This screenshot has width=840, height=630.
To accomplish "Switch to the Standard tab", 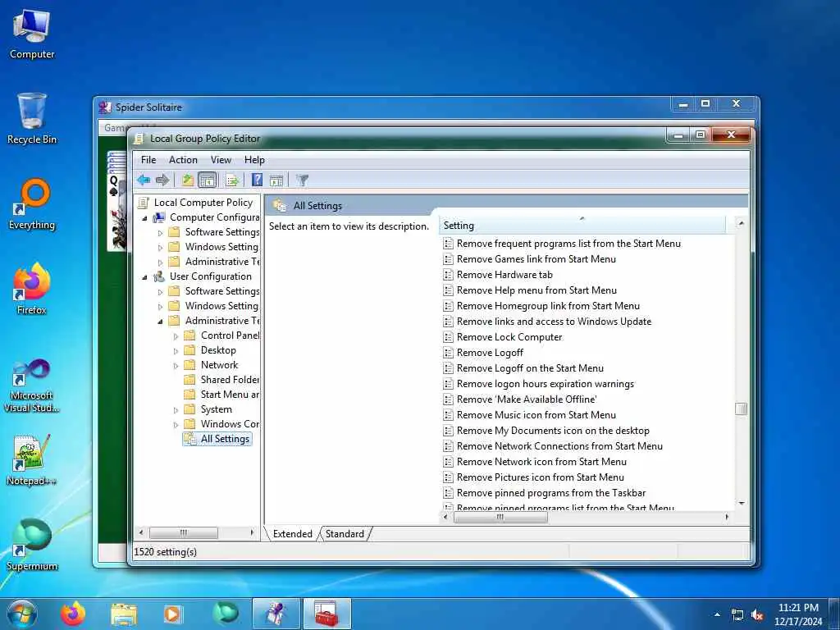I will pos(345,533).
